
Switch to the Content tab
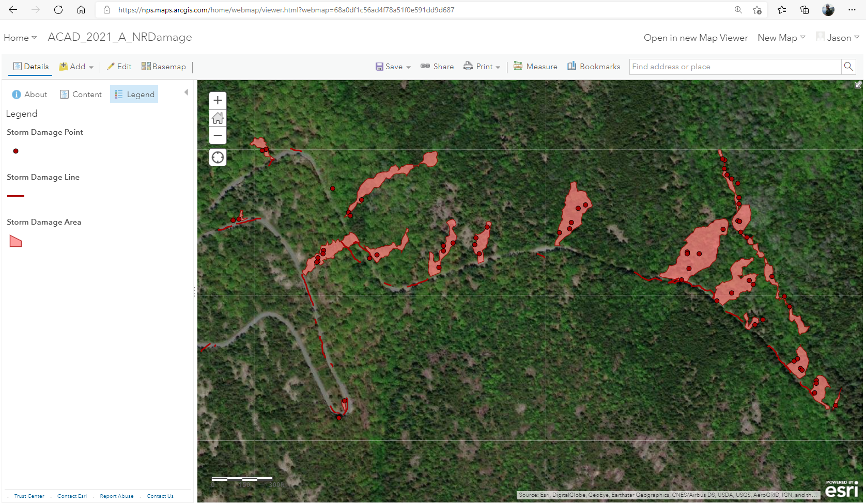[81, 94]
